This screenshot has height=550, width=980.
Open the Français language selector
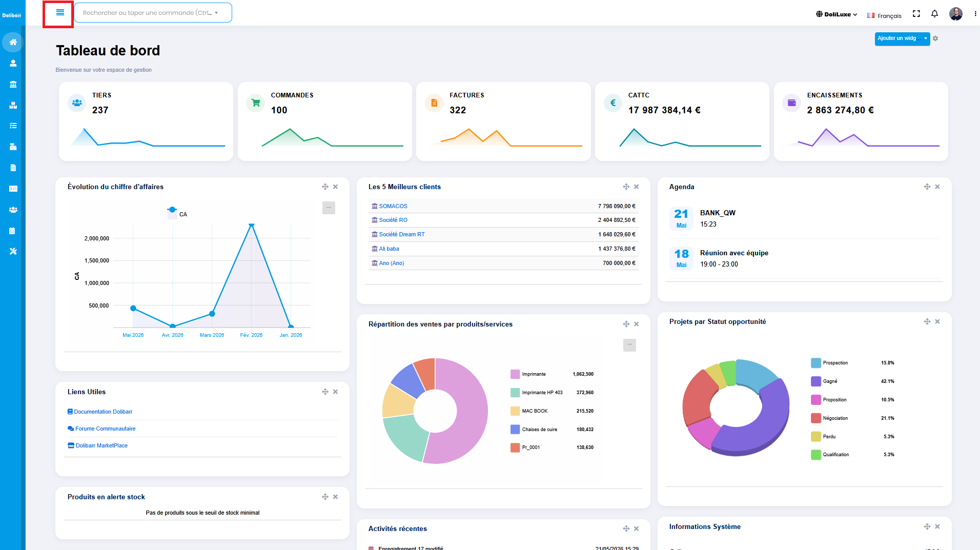(x=884, y=15)
